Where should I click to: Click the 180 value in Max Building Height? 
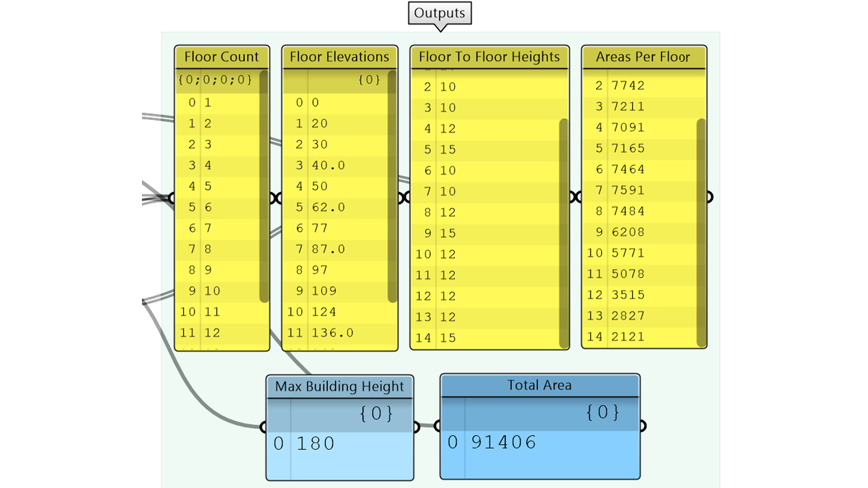coord(315,444)
